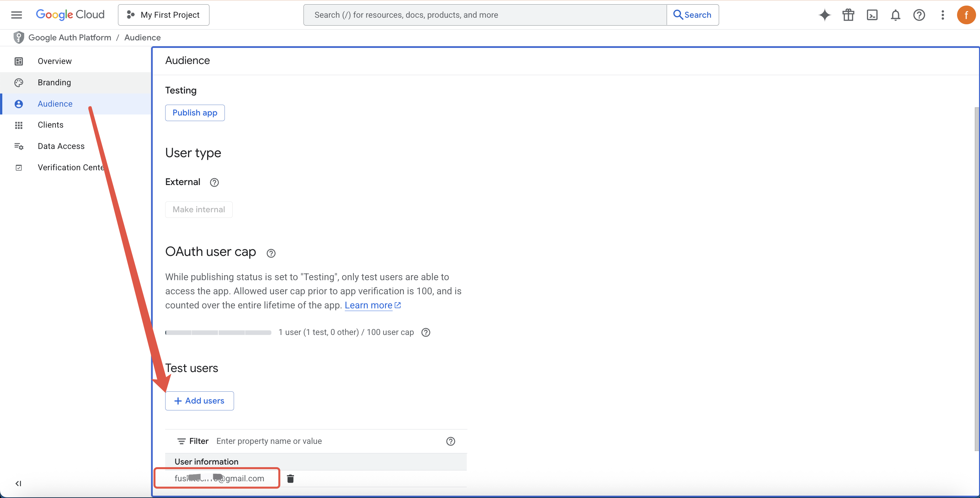The width and height of the screenshot is (980, 498).
Task: Click the Search button
Action: click(692, 15)
